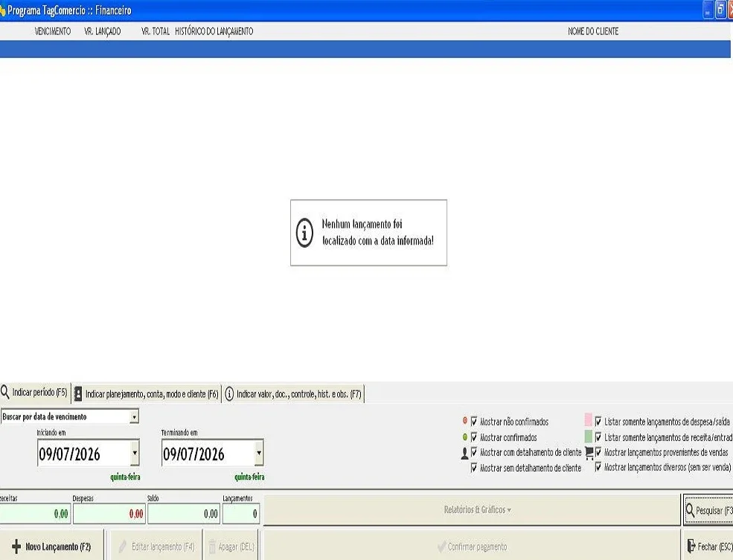This screenshot has width=733, height=560.
Task: Toggle Mostrar lançamentos provenientes de vendas
Action: pos(598,452)
